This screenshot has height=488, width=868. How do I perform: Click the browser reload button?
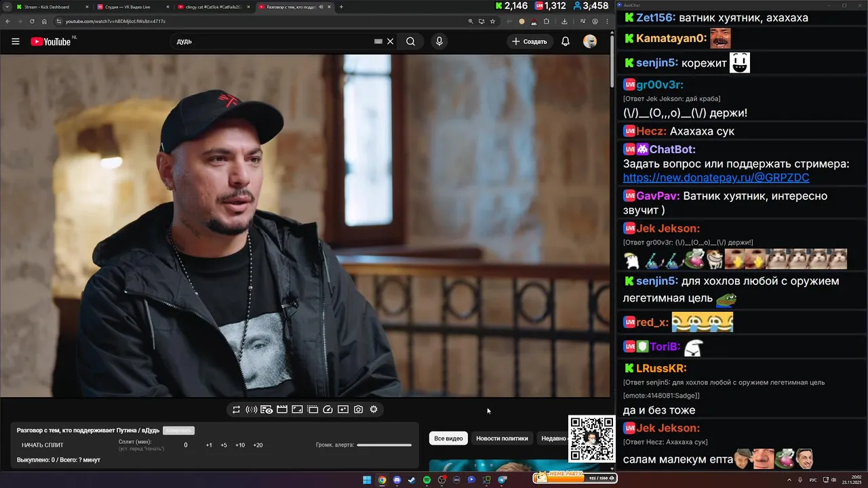point(32,21)
